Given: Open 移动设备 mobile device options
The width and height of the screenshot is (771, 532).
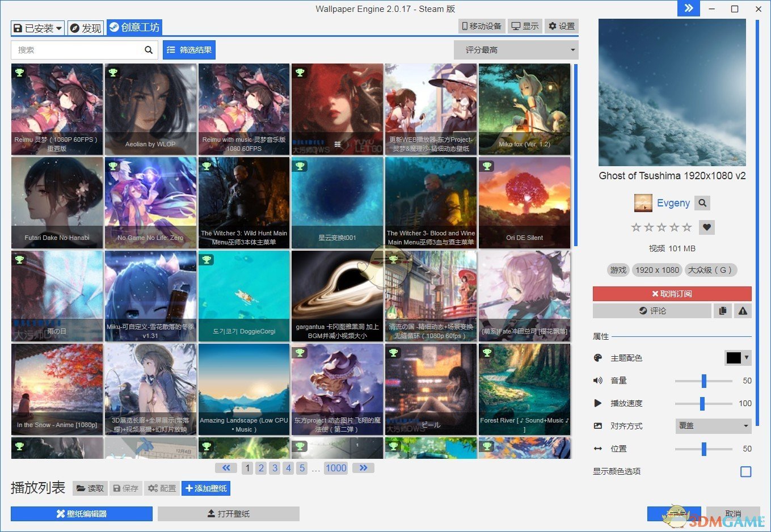Looking at the screenshot, I should click(482, 26).
